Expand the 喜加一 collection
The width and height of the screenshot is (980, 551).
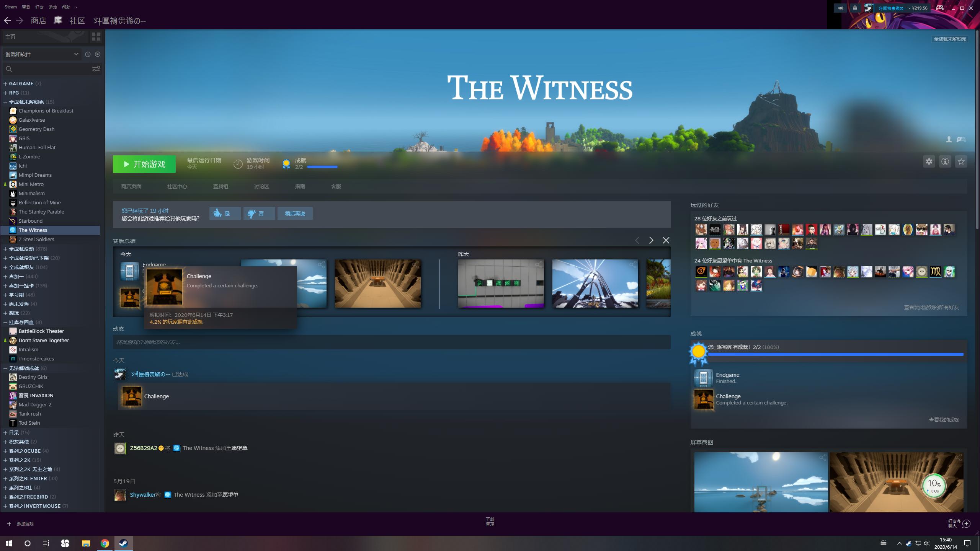5,276
